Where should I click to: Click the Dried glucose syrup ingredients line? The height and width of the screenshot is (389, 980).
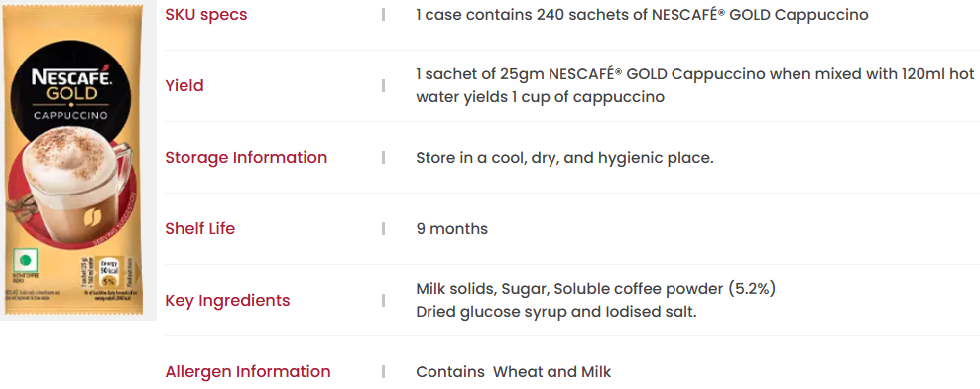coord(556,312)
